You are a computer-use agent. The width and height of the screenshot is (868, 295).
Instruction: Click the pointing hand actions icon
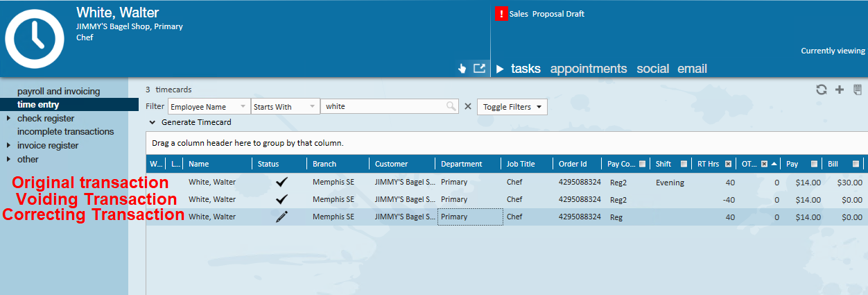(462, 68)
